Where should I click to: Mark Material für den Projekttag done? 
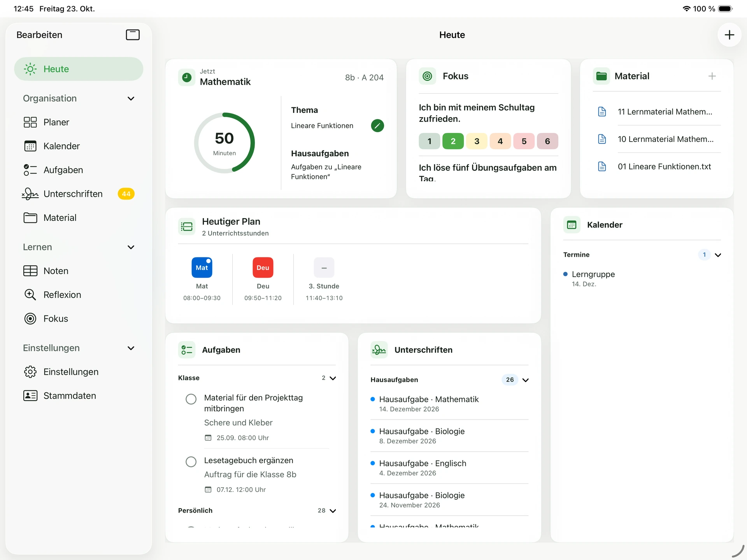(x=191, y=399)
